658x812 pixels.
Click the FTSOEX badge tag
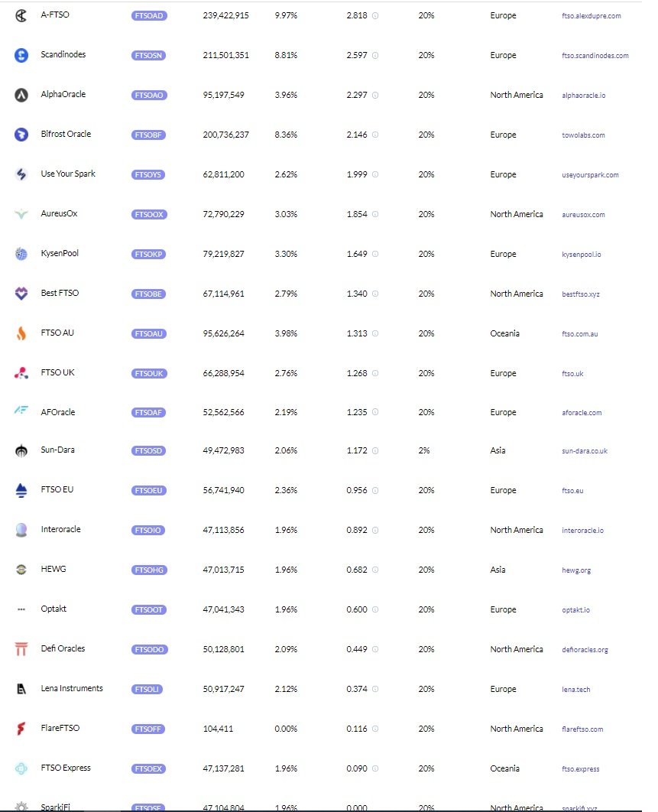(148, 768)
